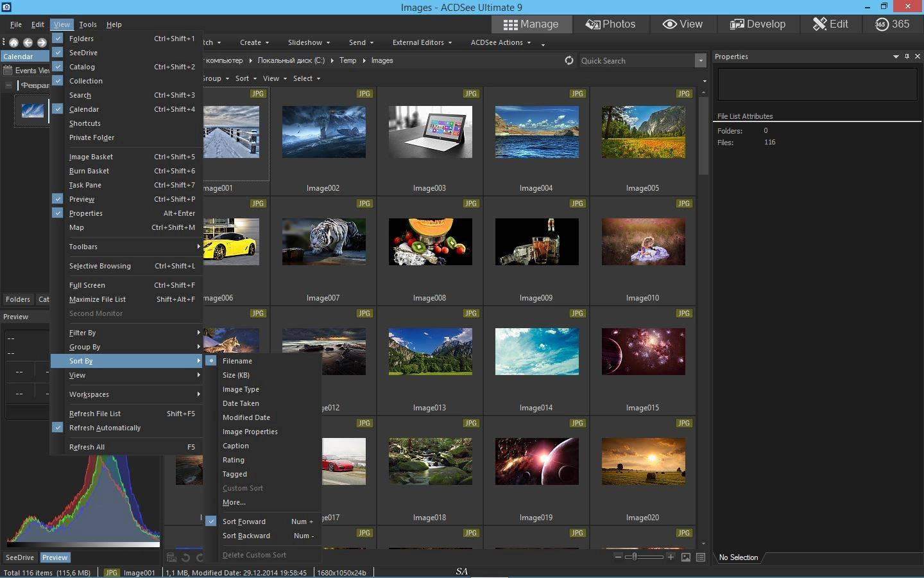This screenshot has width=924, height=578.
Task: Switch to Develop mode
Action: pos(757,24)
